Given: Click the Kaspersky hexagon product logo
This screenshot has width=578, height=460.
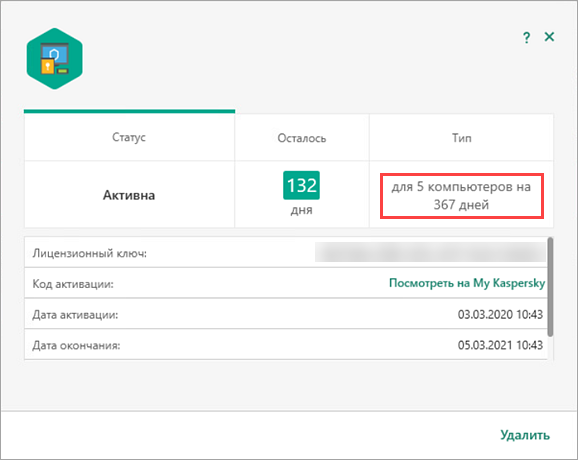Looking at the screenshot, I should (x=55, y=59).
